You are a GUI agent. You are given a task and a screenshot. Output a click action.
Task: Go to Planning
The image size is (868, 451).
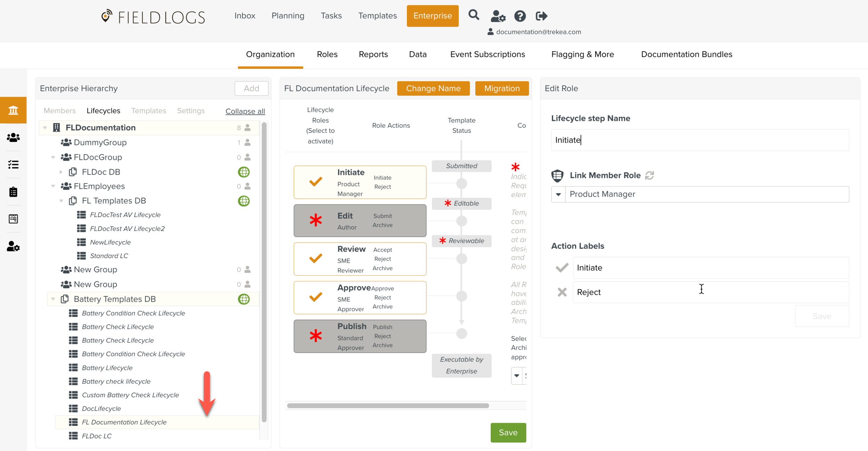click(288, 16)
